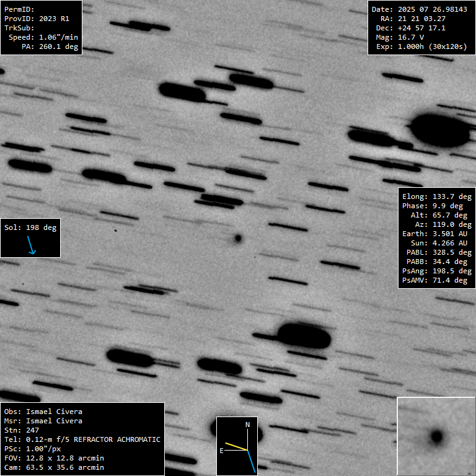Click the 'Alt: 65.7 deg' entry
Image resolution: width=476 pixels, height=476 pixels.
[439, 215]
